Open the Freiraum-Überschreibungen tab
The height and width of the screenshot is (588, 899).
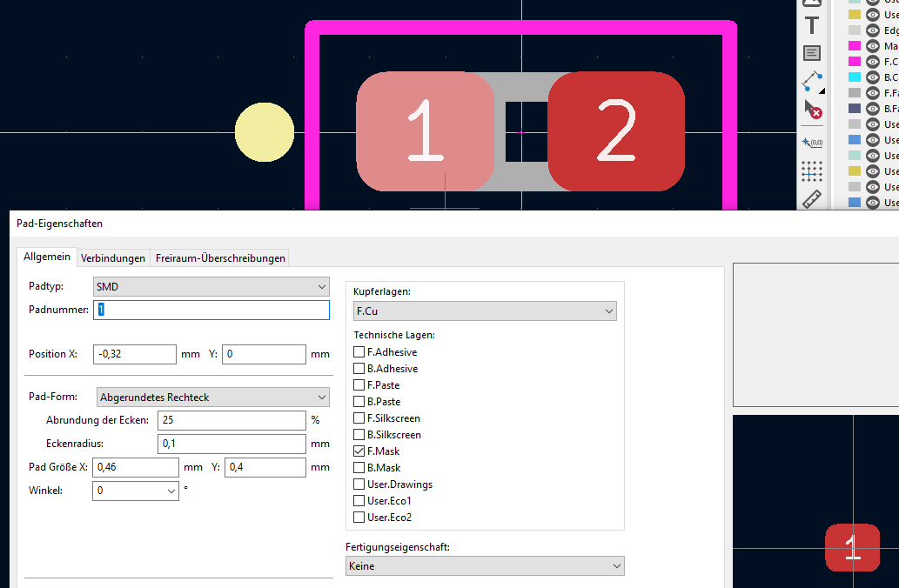[x=220, y=258]
